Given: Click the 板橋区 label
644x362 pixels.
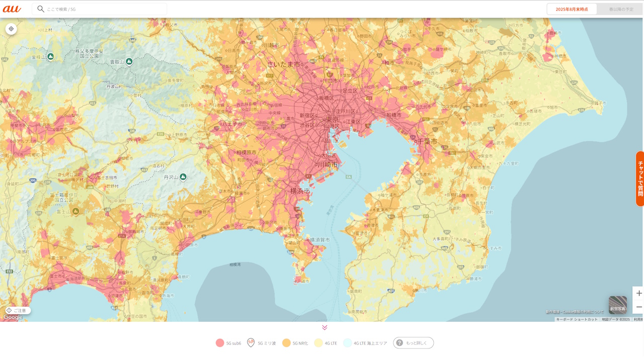Looking at the screenshot, I should (x=326, y=98).
